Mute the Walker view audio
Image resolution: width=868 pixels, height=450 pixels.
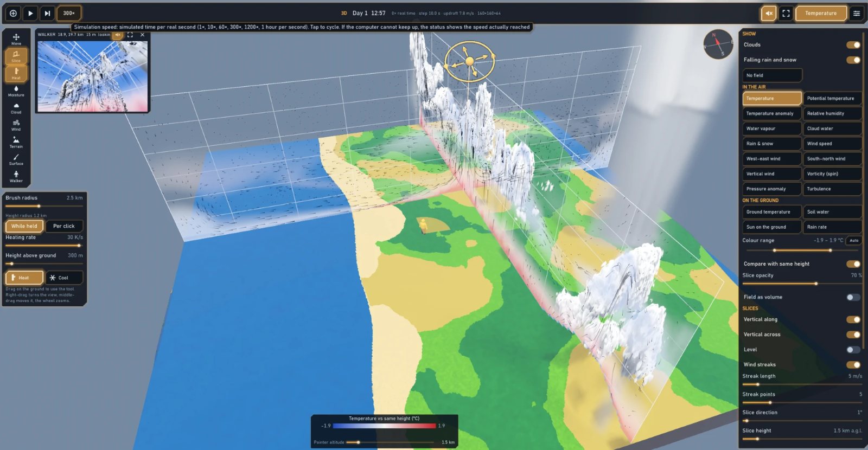(x=118, y=35)
